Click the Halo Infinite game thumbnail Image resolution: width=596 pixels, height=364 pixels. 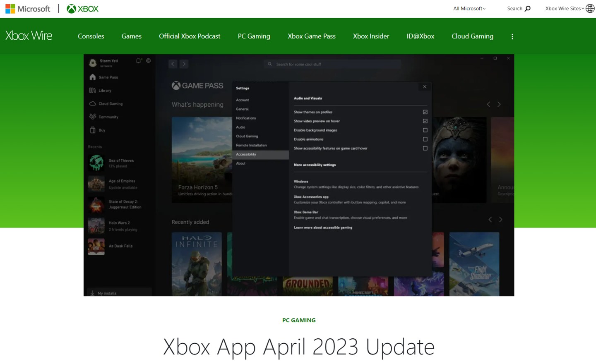197,264
